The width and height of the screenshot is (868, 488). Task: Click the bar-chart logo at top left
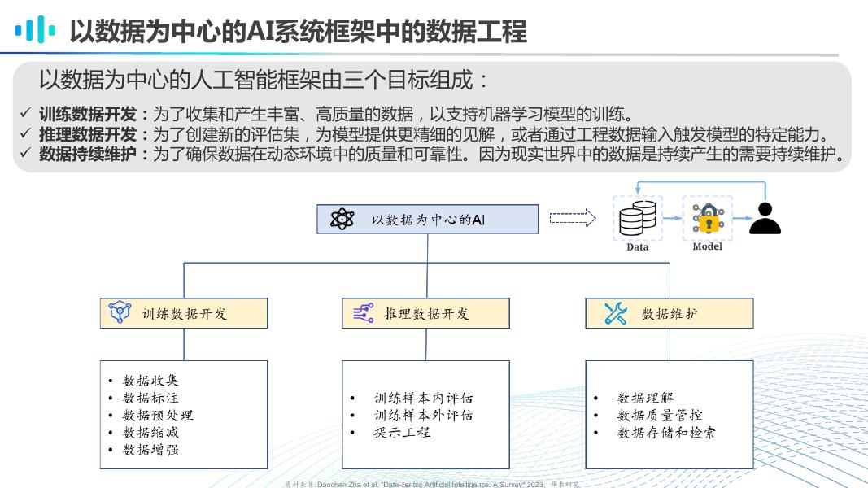33,30
